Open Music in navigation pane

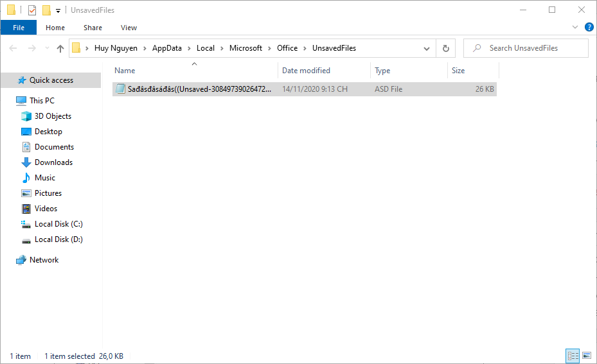click(x=45, y=178)
